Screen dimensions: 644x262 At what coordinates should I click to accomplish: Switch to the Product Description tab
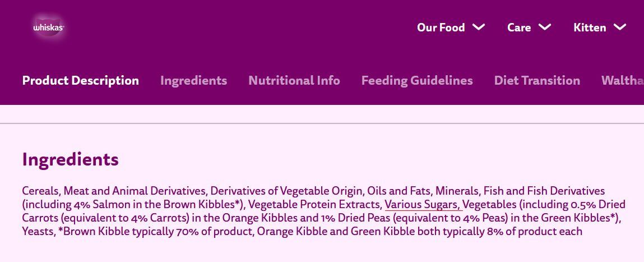coord(81,81)
